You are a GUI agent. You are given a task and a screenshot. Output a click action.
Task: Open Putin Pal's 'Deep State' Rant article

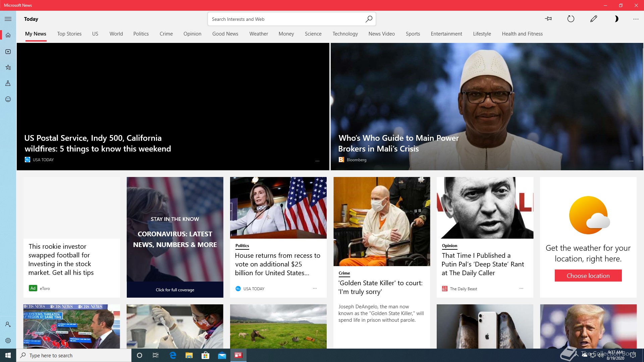point(483,264)
